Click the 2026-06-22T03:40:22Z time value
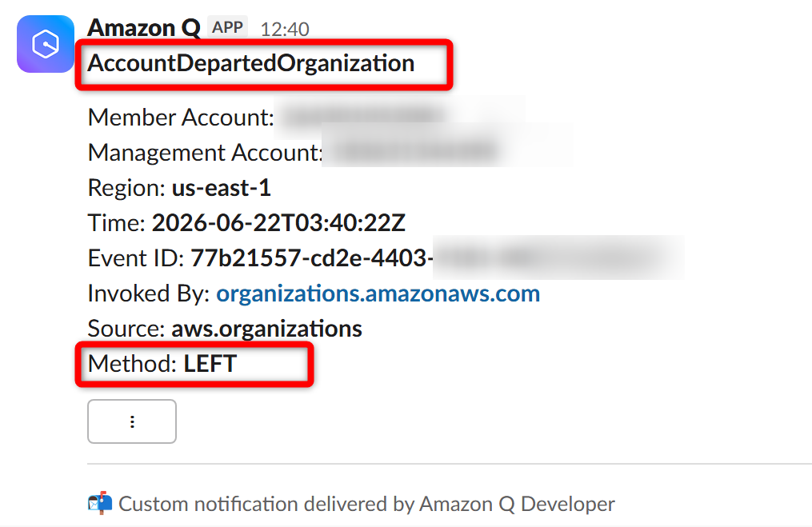 (278, 223)
